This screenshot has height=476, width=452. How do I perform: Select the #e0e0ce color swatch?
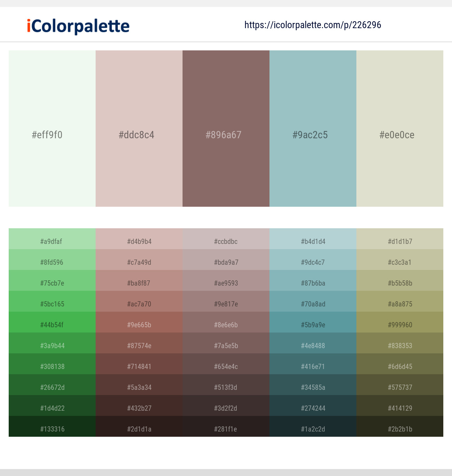click(400, 129)
